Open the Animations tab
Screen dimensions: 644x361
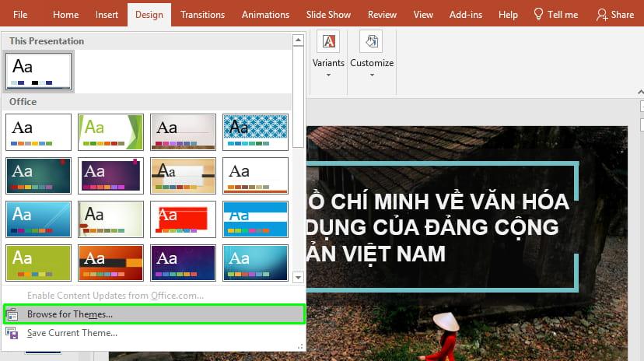[x=265, y=15]
